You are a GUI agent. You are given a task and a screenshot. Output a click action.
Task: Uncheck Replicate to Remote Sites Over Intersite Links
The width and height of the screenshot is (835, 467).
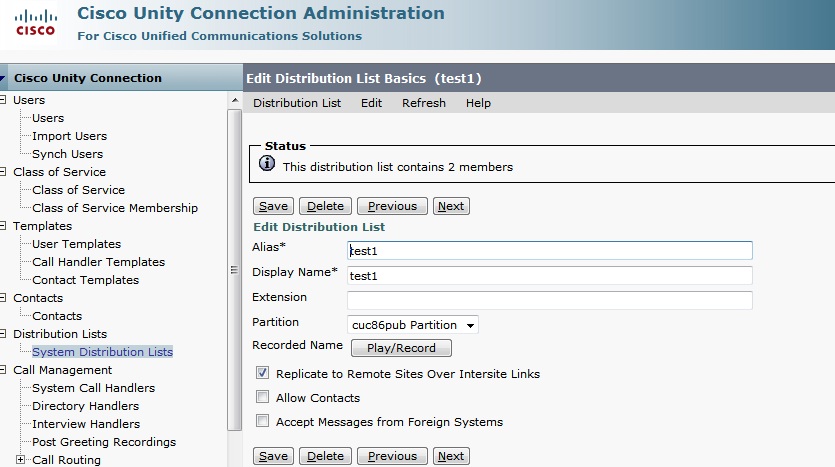click(x=262, y=373)
